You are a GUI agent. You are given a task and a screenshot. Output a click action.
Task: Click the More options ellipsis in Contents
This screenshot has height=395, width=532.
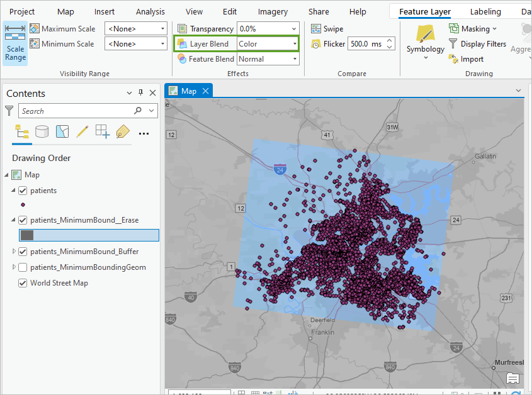[x=144, y=133]
